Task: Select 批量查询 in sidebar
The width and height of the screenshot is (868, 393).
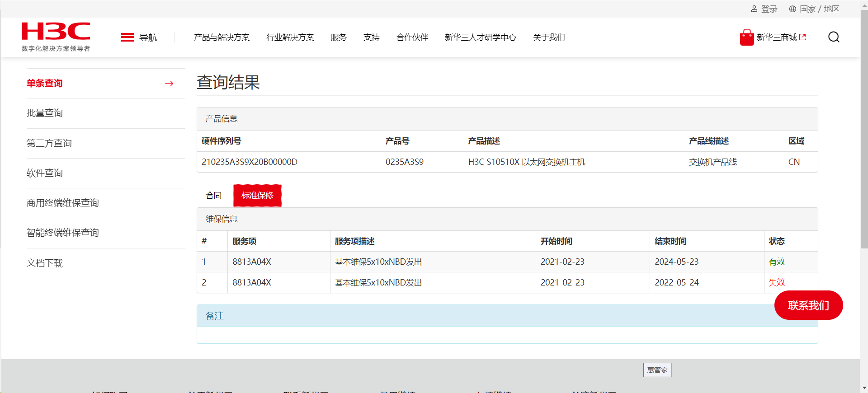Action: click(x=45, y=113)
